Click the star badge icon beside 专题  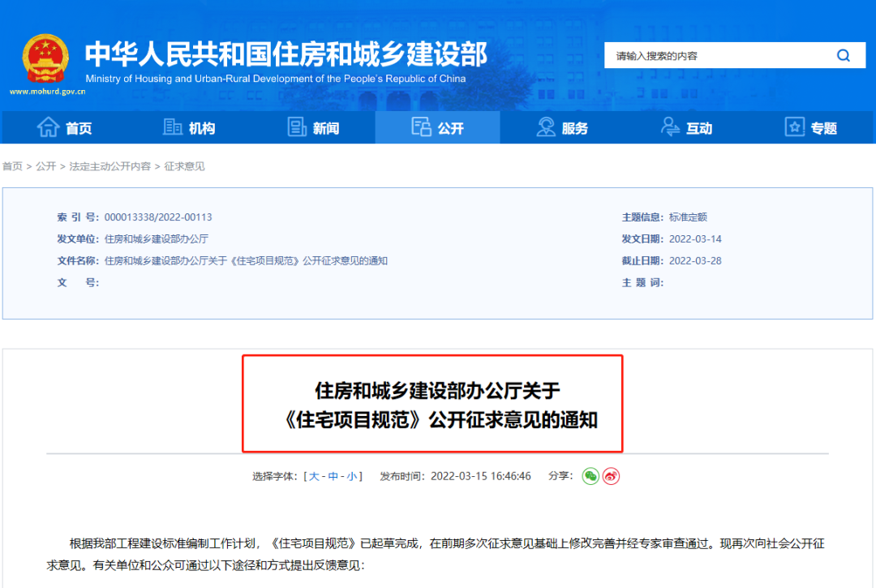click(794, 127)
